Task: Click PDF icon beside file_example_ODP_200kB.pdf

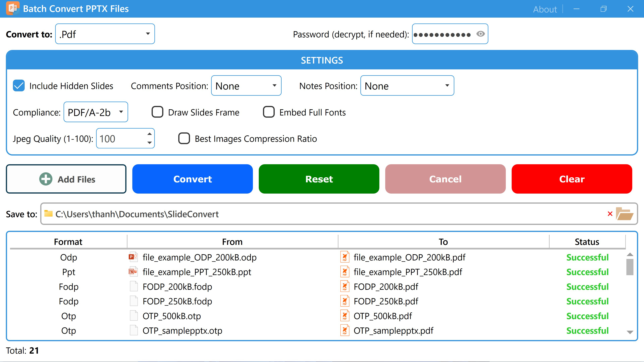Action: pos(345,257)
